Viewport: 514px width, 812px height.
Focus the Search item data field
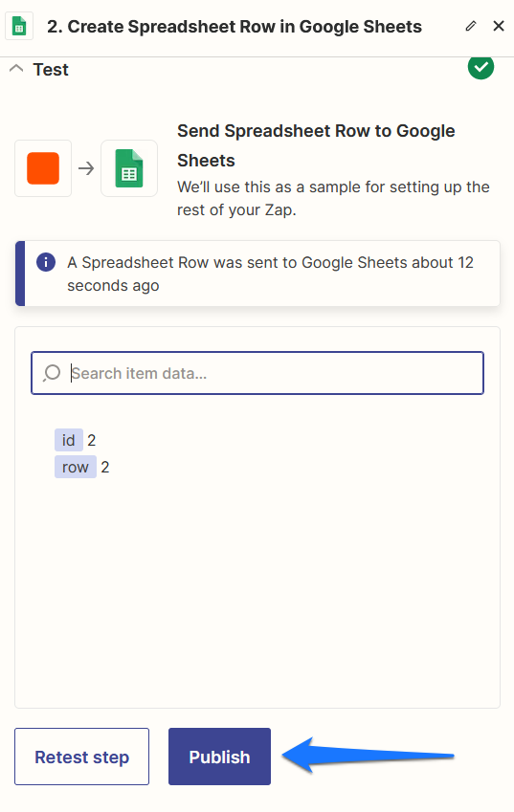[x=257, y=373]
